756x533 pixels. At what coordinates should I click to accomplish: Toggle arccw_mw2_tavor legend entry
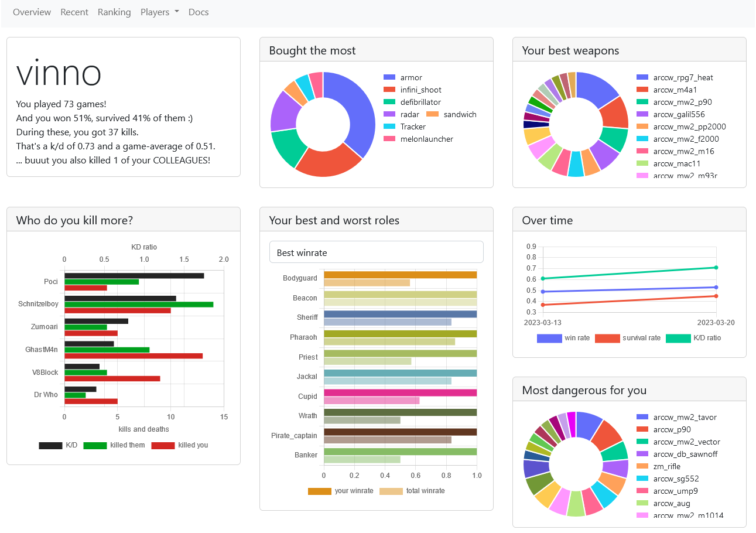coord(676,418)
